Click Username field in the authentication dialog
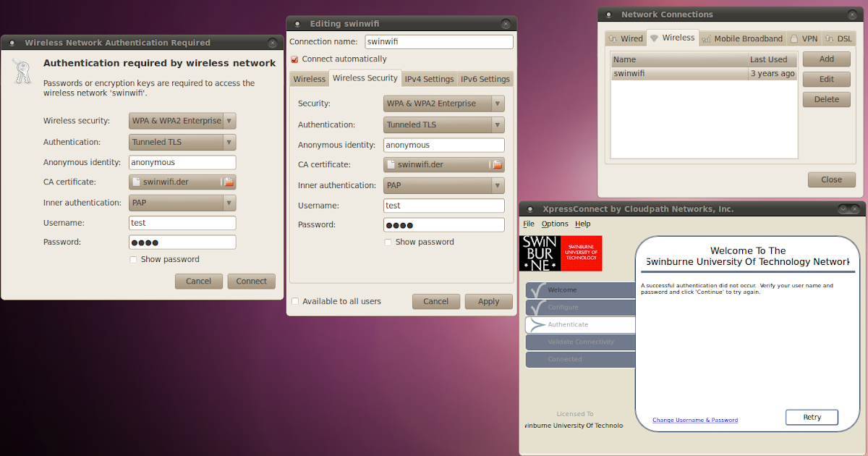The width and height of the screenshot is (868, 456). (x=182, y=223)
